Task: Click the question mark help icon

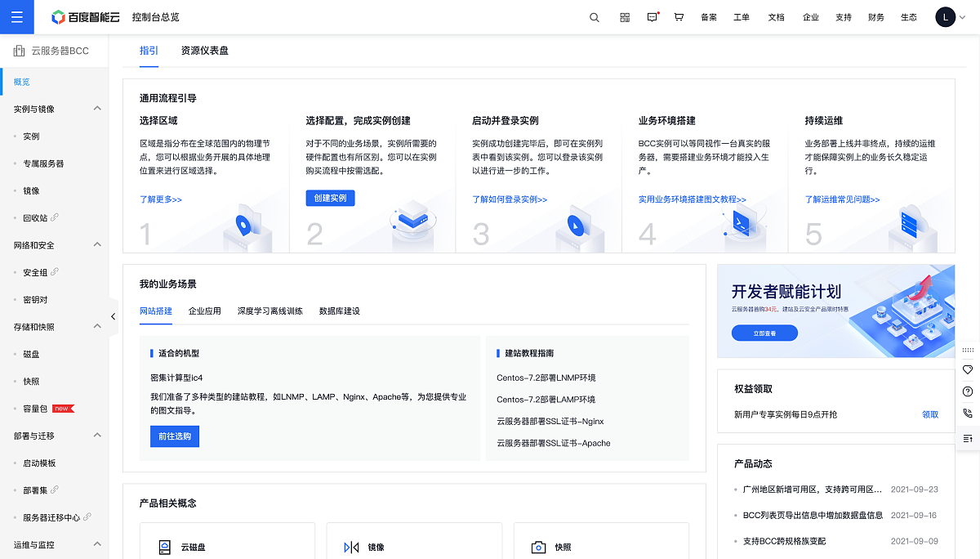Action: pyautogui.click(x=968, y=391)
